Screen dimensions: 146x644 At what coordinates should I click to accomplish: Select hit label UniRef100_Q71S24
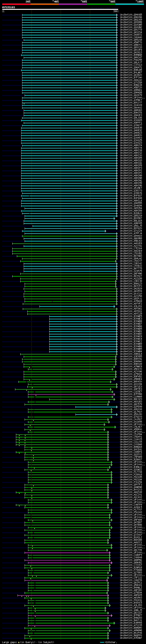click(131, 231)
